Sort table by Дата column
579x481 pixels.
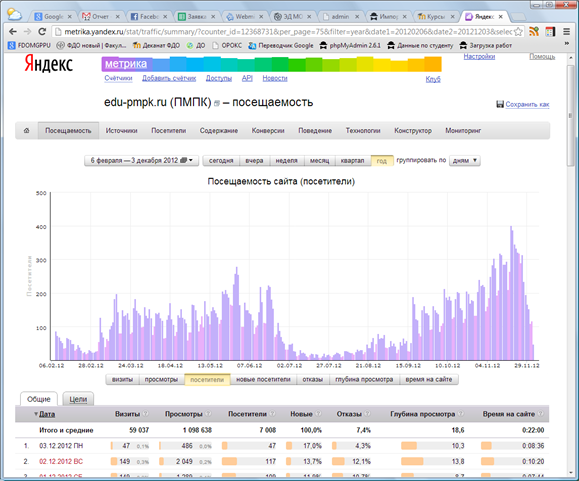tap(47, 414)
